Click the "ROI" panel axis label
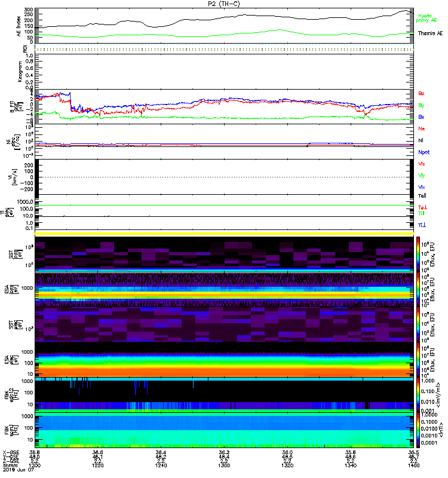 click(x=25, y=49)
